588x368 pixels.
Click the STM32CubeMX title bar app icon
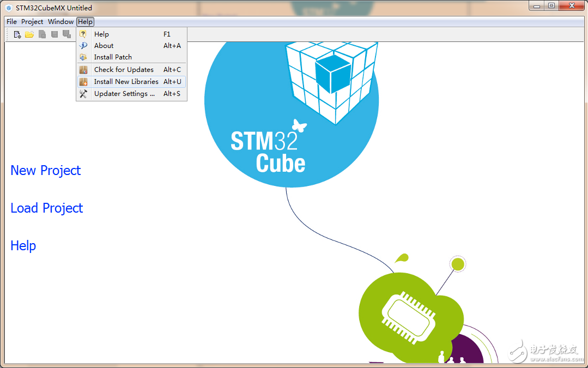click(9, 8)
